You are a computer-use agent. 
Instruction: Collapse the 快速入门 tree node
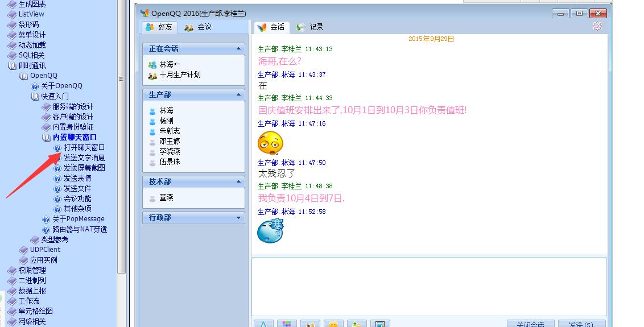click(35, 97)
